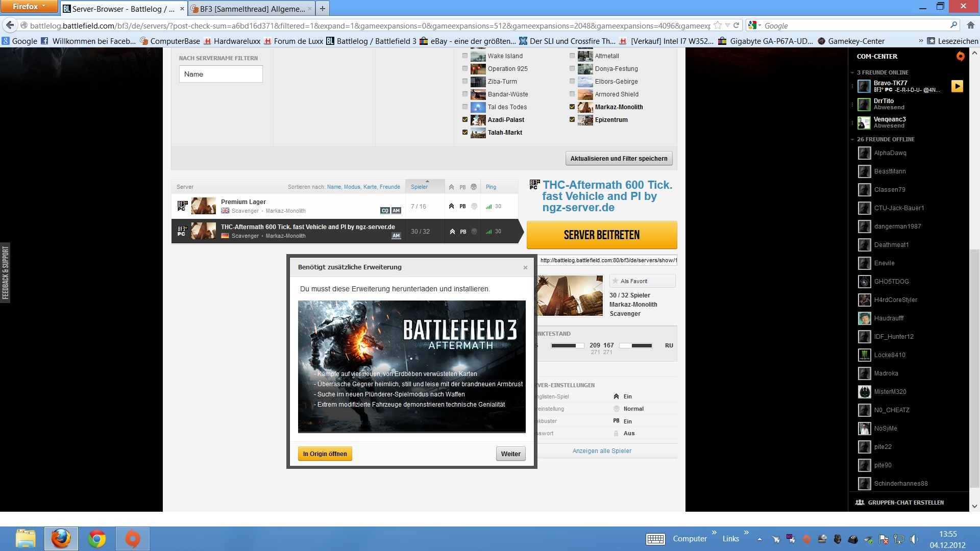Click Venqeanc3's avatar in friends list
The image size is (980, 551).
click(864, 123)
